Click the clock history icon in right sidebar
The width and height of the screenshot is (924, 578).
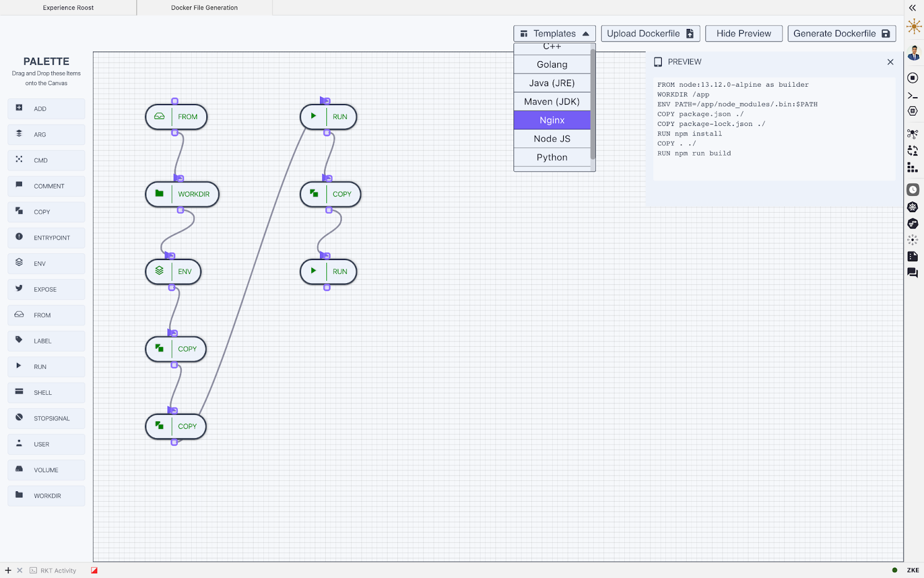pyautogui.click(x=912, y=190)
